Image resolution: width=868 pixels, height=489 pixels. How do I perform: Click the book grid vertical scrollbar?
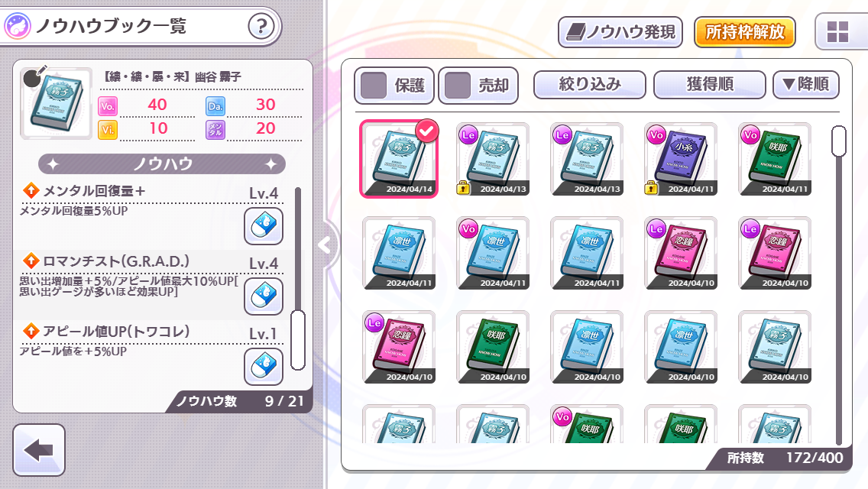point(839,141)
